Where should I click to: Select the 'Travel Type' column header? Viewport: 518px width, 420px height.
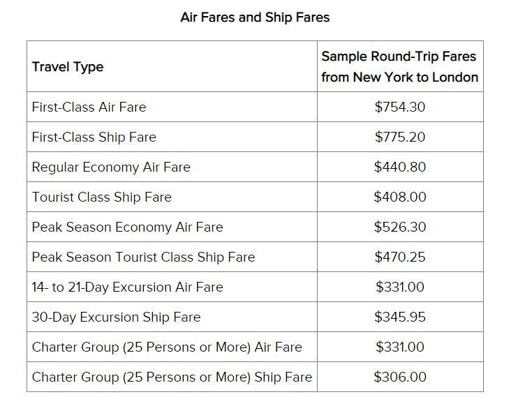68,67
